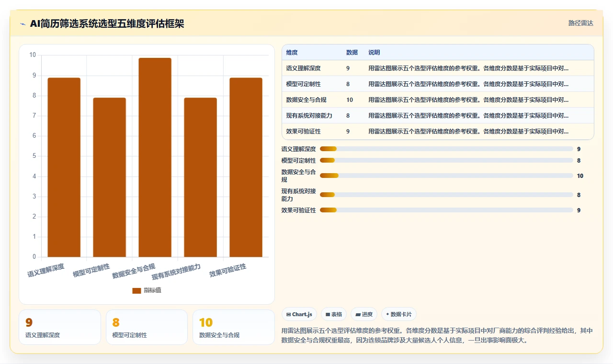This screenshot has height=364, width=613.
Task: Click the 指标值 legend color swatch
Action: point(136,290)
